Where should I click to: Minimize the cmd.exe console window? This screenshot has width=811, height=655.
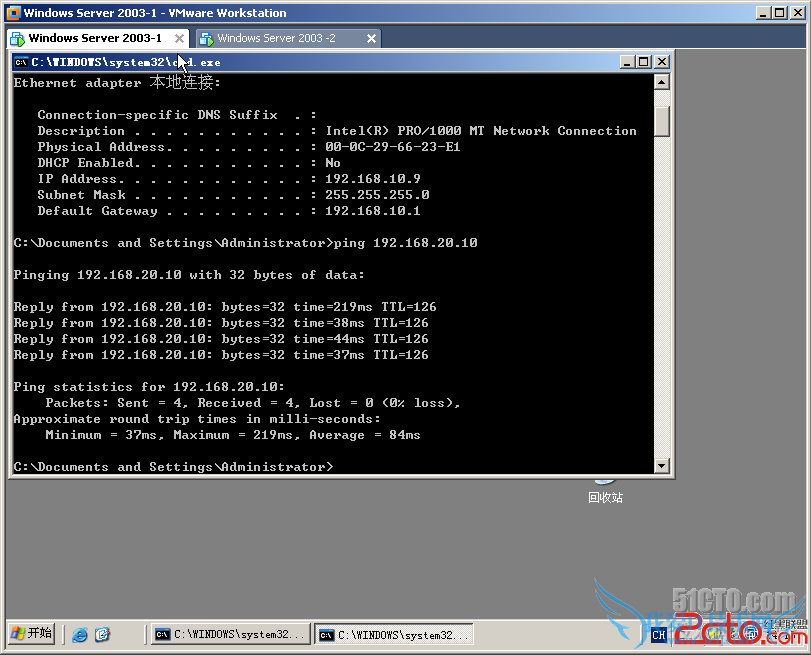point(627,62)
